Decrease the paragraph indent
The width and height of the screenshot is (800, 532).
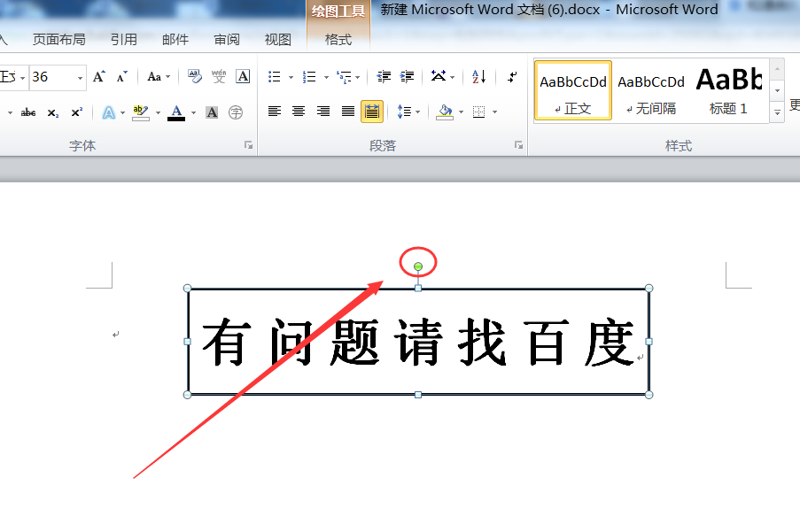(x=384, y=77)
